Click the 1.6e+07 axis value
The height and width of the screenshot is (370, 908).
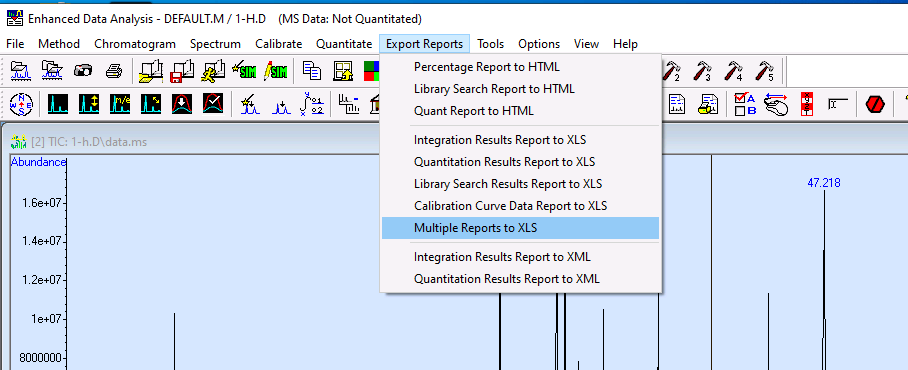41,203
